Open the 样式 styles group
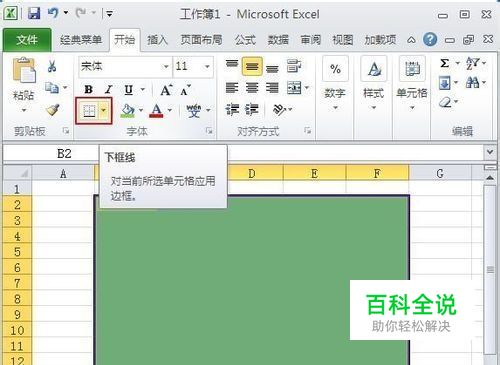 click(374, 84)
